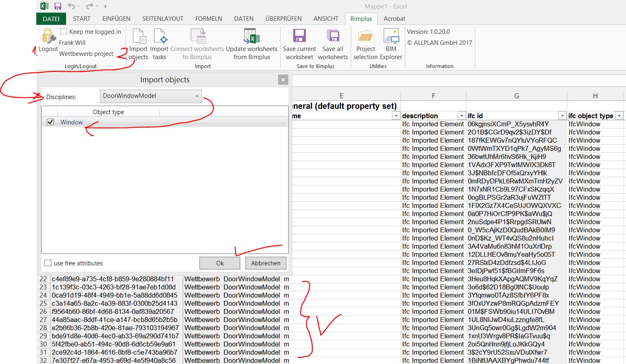The width and height of the screenshot is (626, 364).
Task: Open Project selection folder icon
Action: (365, 37)
